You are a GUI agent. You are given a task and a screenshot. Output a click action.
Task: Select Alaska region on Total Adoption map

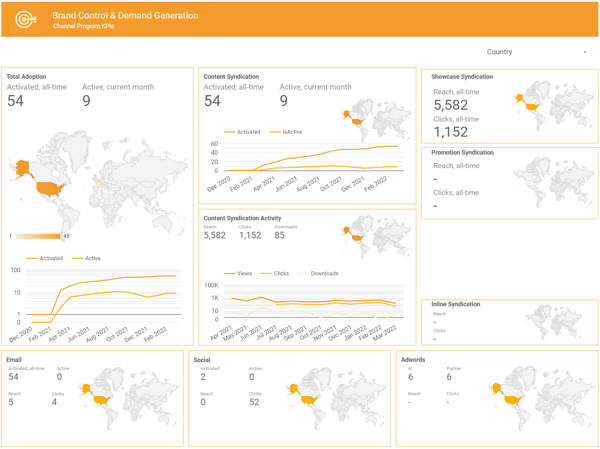20,168
